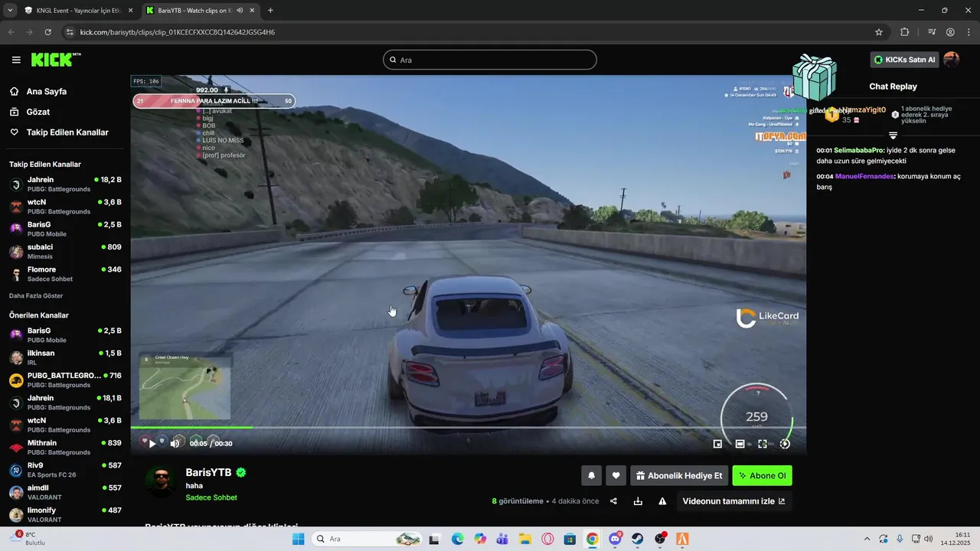Expand Daha Fazla Göster list

(x=36, y=295)
